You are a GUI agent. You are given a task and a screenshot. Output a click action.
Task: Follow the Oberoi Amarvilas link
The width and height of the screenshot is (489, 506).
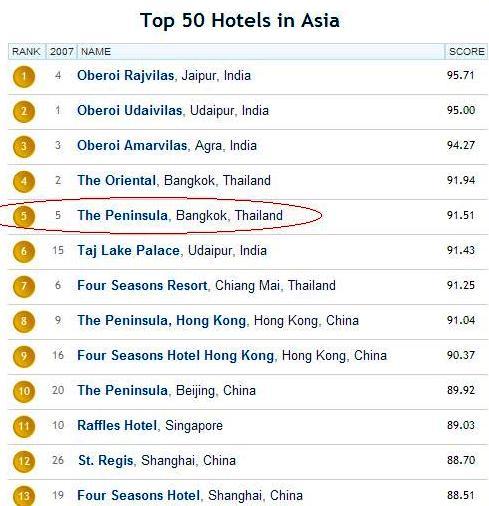tap(132, 146)
